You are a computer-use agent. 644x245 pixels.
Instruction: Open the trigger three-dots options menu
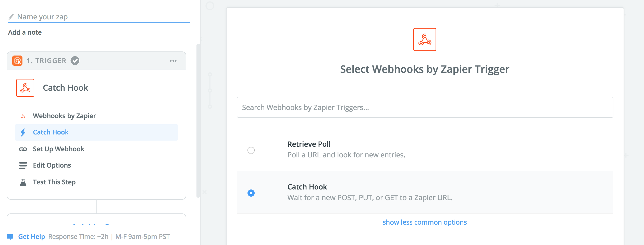[173, 61]
